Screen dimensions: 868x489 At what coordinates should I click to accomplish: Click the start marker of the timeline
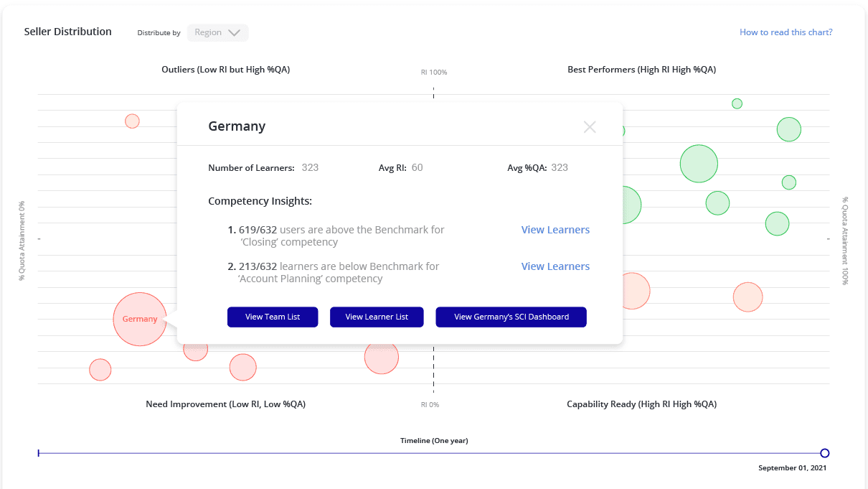click(39, 453)
